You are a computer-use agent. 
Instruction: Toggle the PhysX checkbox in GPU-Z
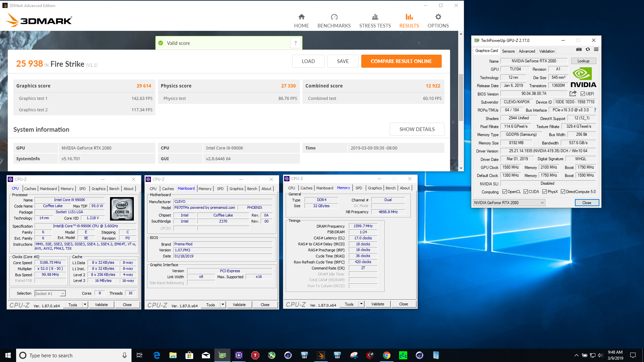click(x=544, y=192)
